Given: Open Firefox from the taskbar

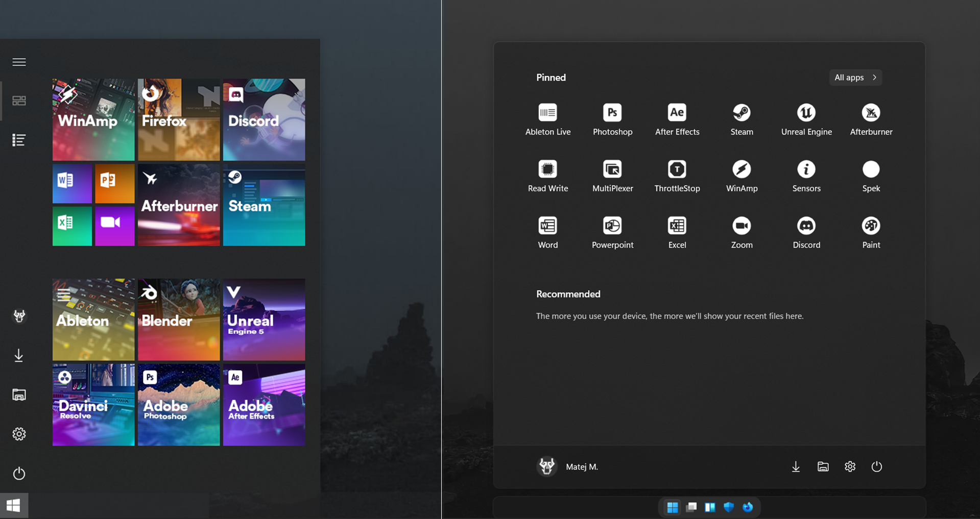Looking at the screenshot, I should tap(748, 507).
